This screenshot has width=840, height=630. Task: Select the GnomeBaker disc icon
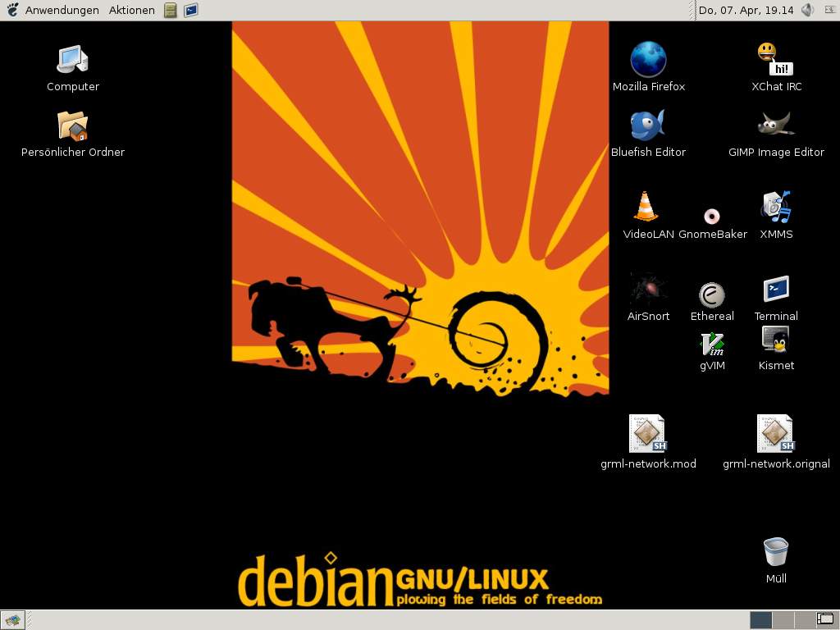[x=711, y=217]
